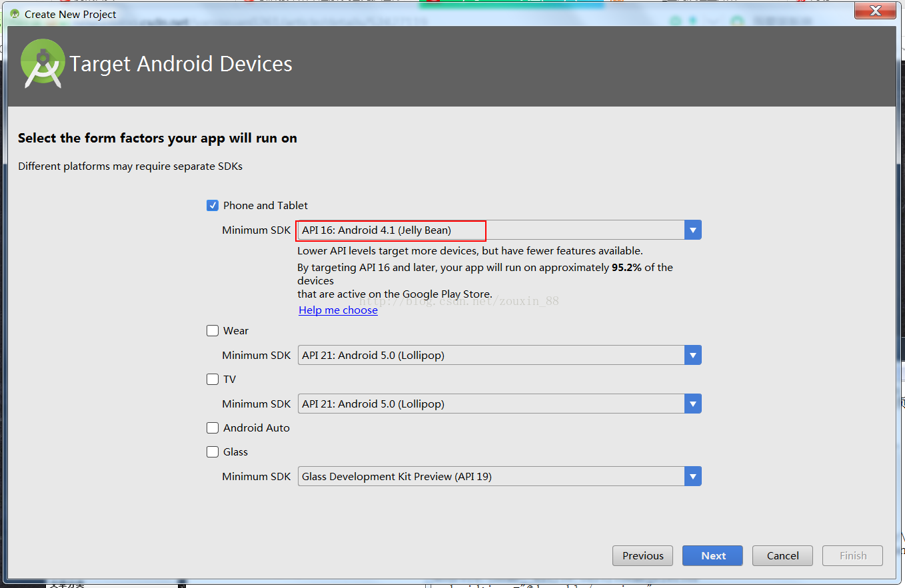The height and width of the screenshot is (588, 905).
Task: Click the Android icon in the title bar
Action: pos(15,14)
